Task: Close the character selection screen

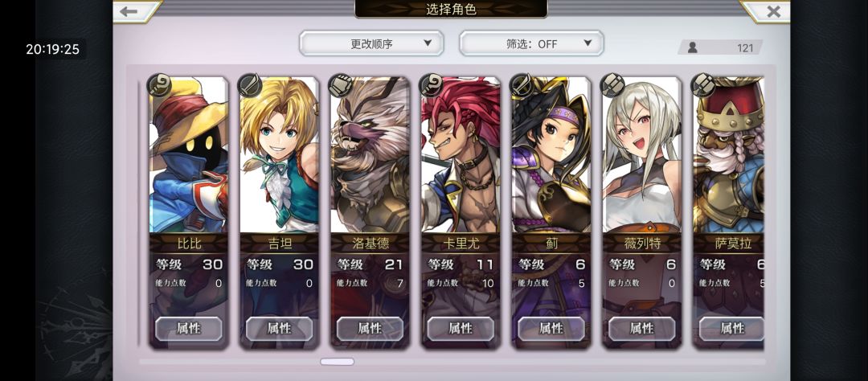Action: pos(773,11)
